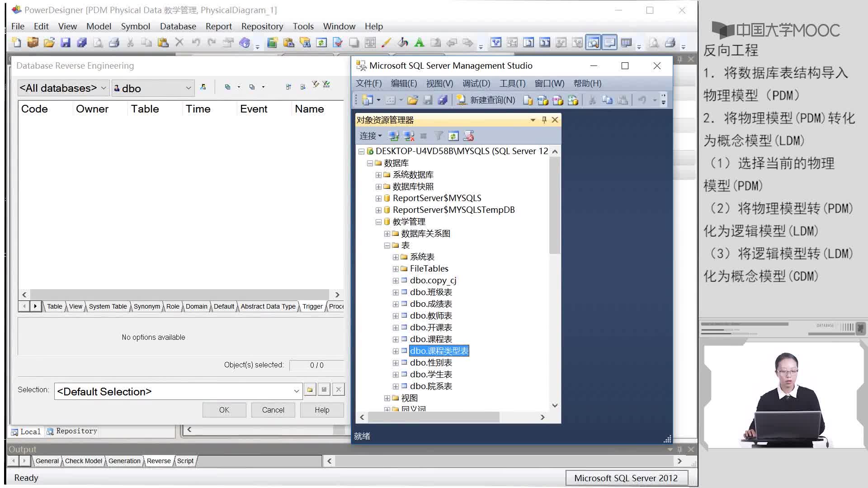868x488 pixels.
Task: Click Connect Object Explorer icon in SSMS
Action: pos(394,136)
